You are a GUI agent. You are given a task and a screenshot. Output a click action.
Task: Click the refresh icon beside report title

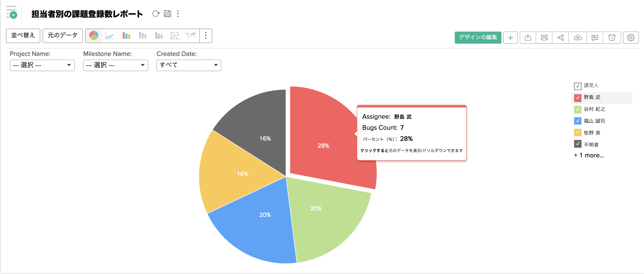156,14
